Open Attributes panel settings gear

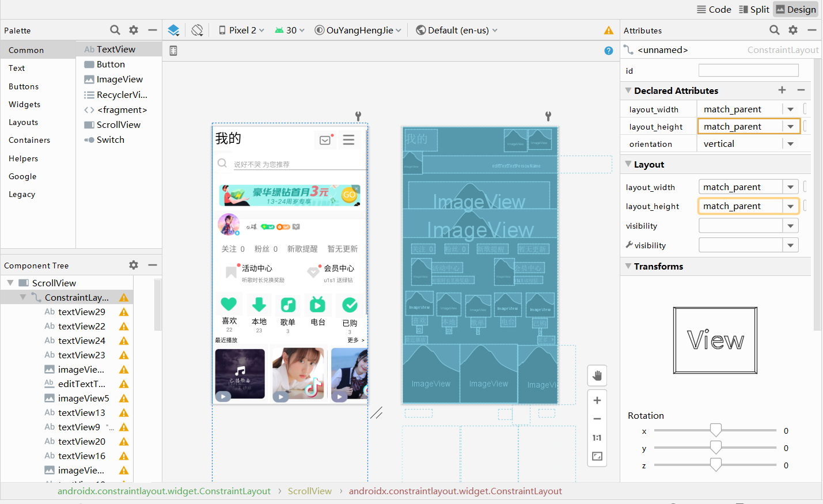tap(793, 30)
